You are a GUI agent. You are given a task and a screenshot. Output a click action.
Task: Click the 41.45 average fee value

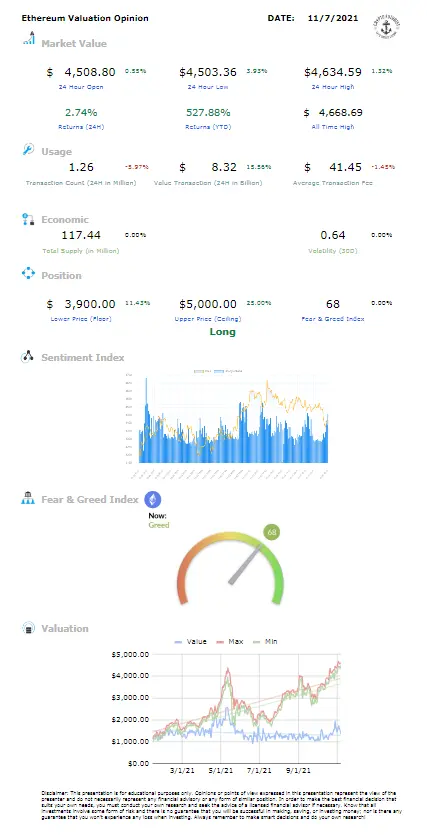point(346,167)
